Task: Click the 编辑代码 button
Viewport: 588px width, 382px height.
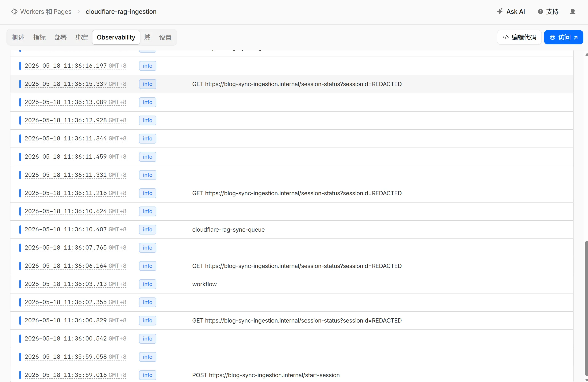Action: (519, 37)
